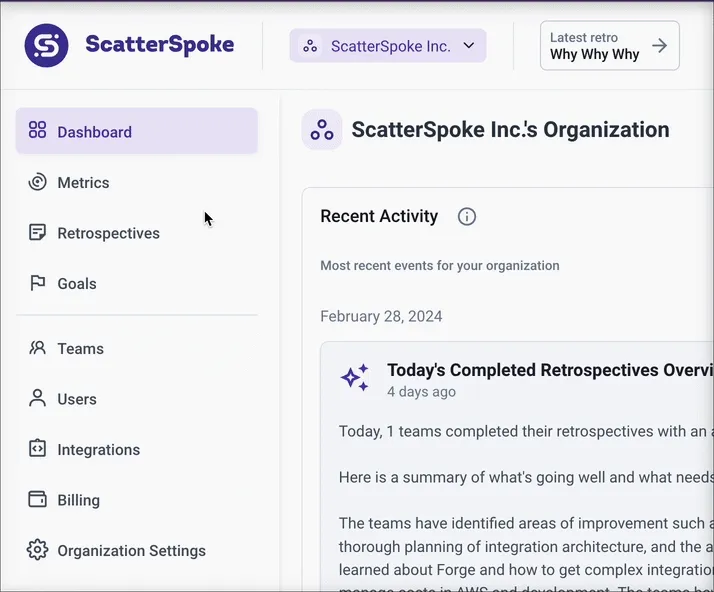Click the Goals flag icon
Screen dimensions: 714x592
coord(37,283)
